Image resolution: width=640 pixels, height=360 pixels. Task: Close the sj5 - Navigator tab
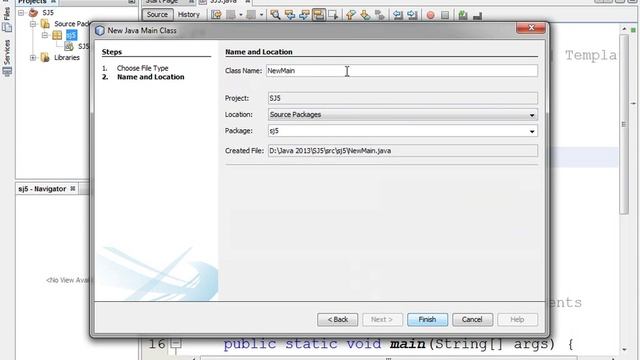tap(73, 189)
